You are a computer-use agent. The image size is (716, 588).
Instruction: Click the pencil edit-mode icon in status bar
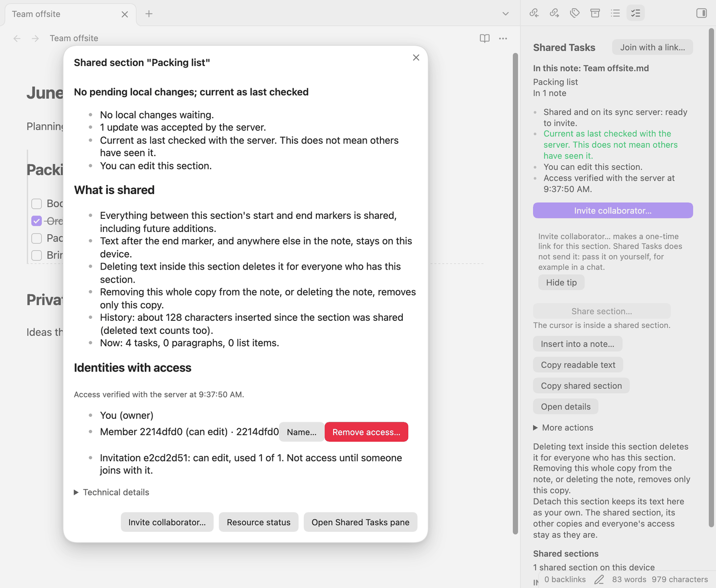coord(599,580)
